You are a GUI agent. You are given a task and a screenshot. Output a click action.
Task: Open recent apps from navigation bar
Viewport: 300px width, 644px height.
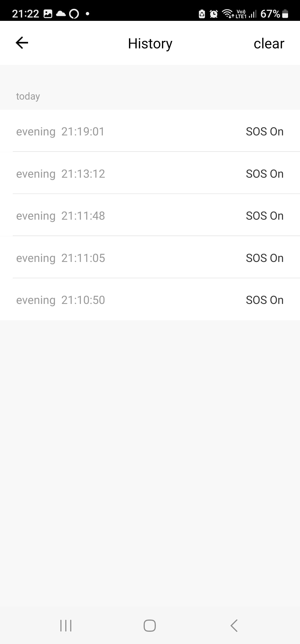click(66, 626)
